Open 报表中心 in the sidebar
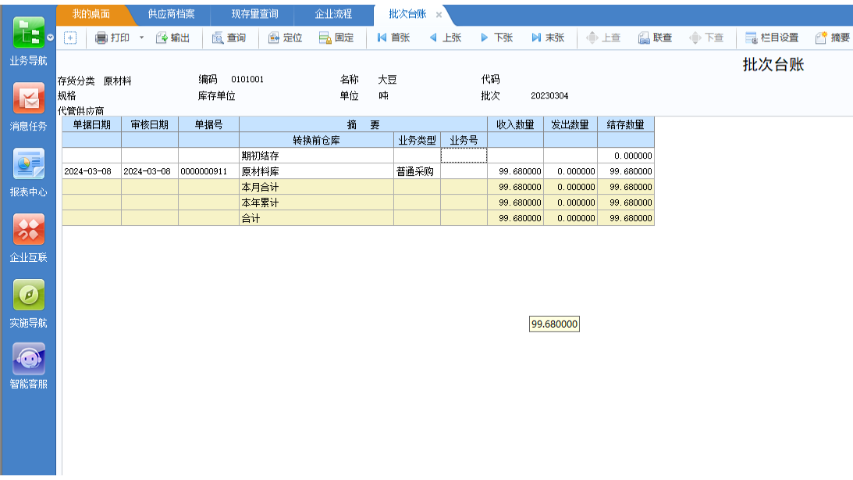853x480 pixels. pyautogui.click(x=28, y=164)
